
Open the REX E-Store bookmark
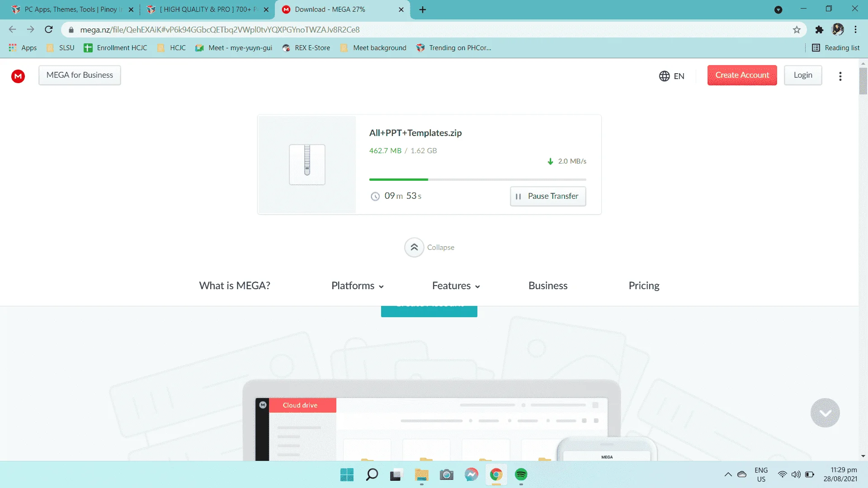tap(306, 48)
